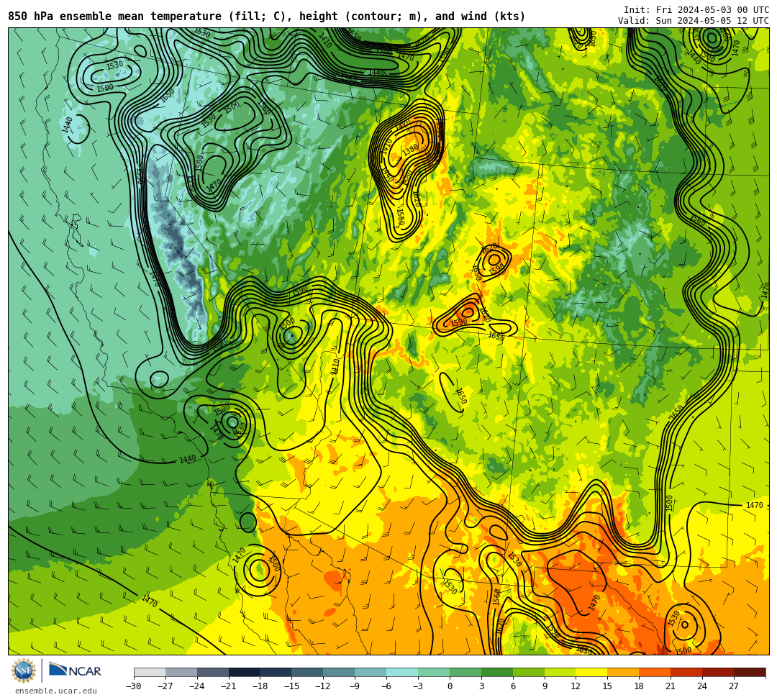Click the 3 colorbar tick label
This screenshot has height=700, width=777.
[481, 686]
